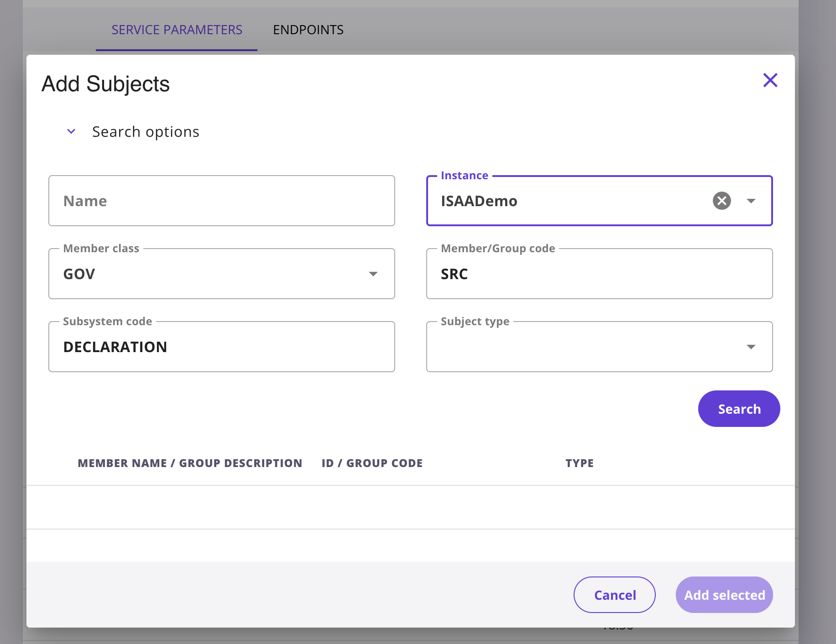Open the Instance dropdown arrow
Viewport: 836px width, 644px height.
[752, 201]
